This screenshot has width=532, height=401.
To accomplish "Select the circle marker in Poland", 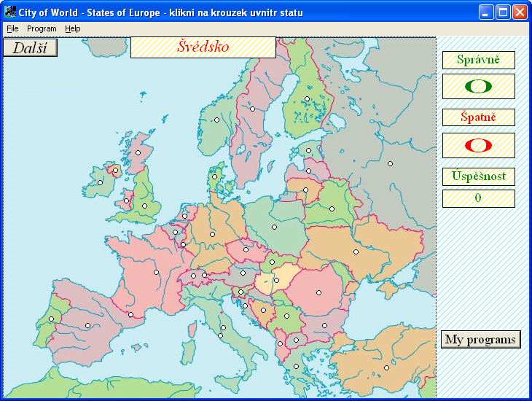I will pyautogui.click(x=274, y=227).
